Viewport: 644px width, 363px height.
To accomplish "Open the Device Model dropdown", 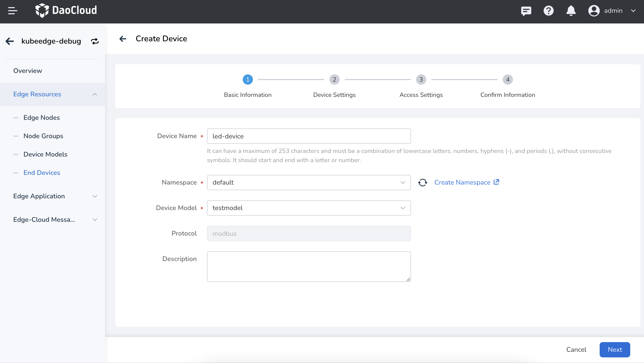I will [308, 208].
